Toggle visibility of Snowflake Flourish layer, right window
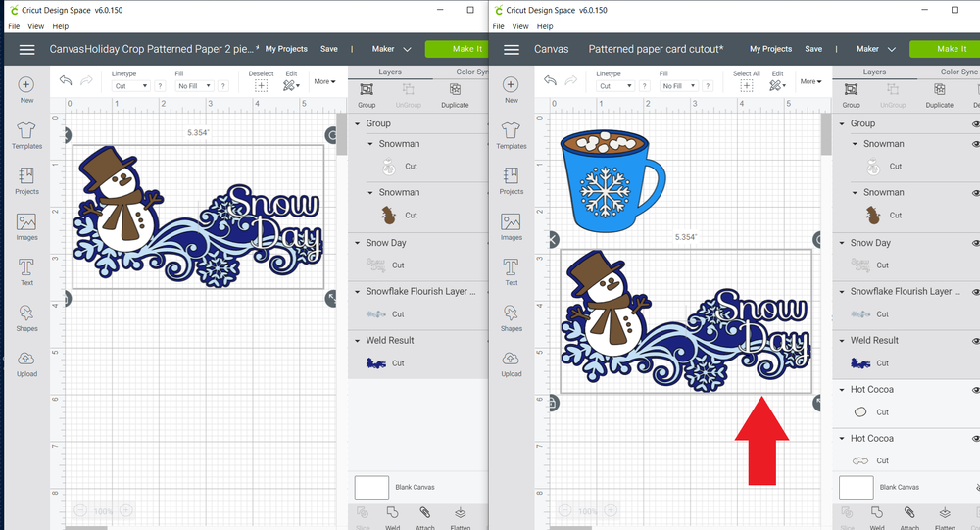The width and height of the screenshot is (980, 530). click(975, 291)
